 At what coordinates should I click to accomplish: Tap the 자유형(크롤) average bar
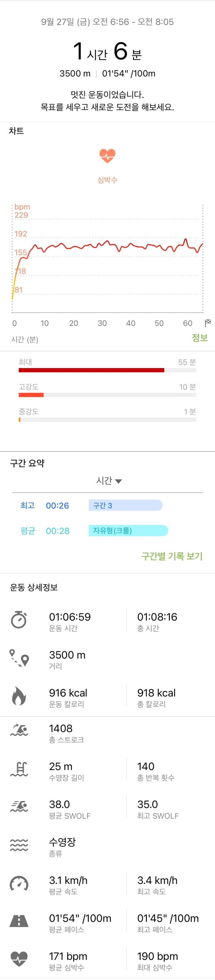(x=128, y=530)
